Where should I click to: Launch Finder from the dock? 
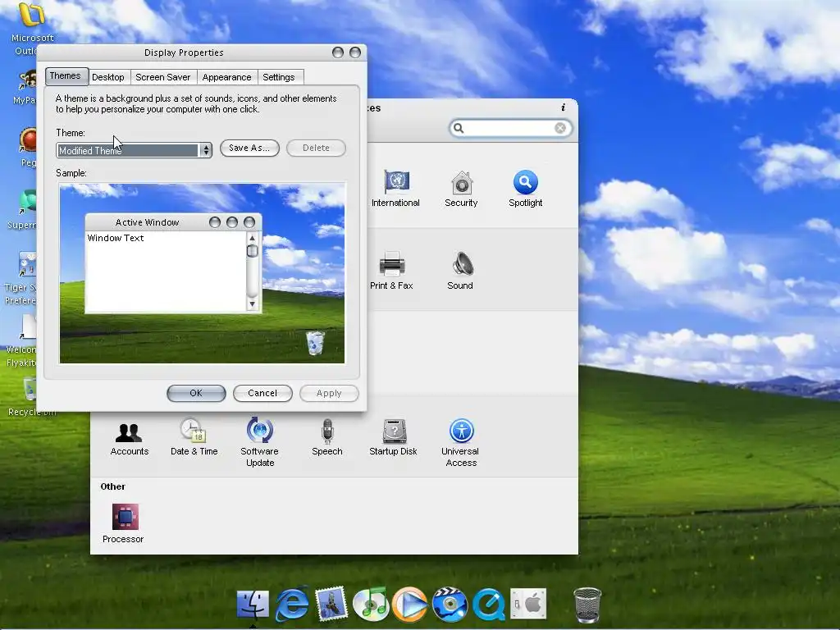coord(253,604)
